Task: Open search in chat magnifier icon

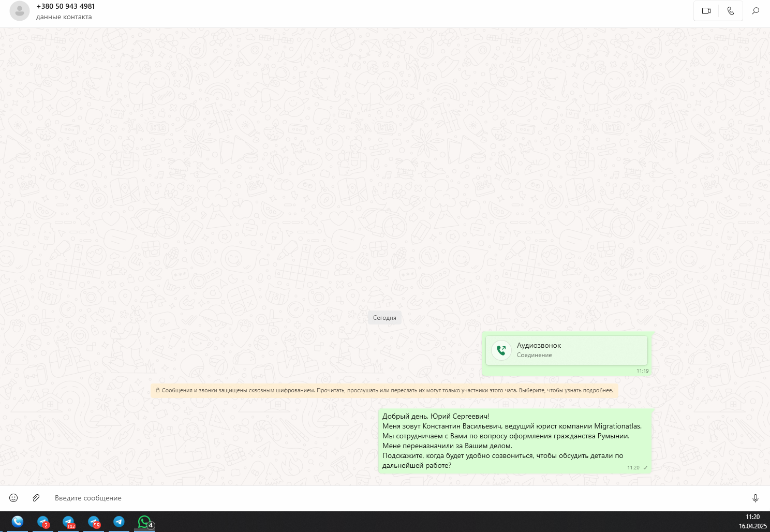Action: (x=756, y=11)
